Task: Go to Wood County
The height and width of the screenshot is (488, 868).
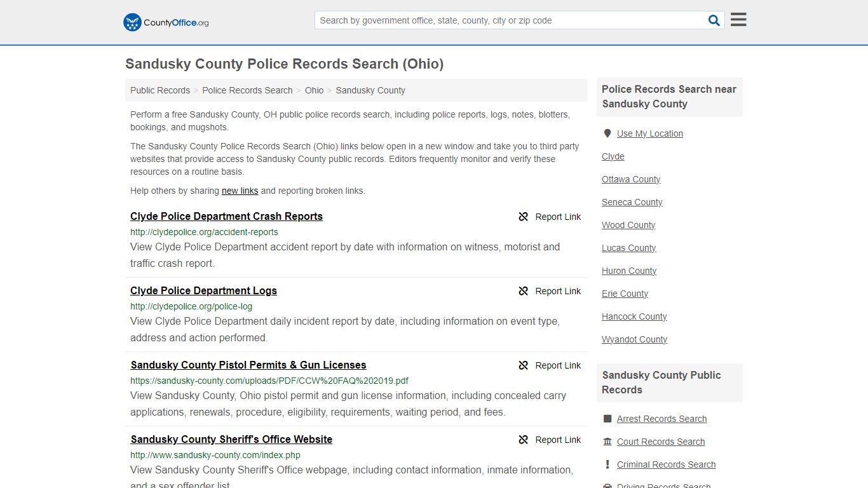Action: tap(628, 225)
